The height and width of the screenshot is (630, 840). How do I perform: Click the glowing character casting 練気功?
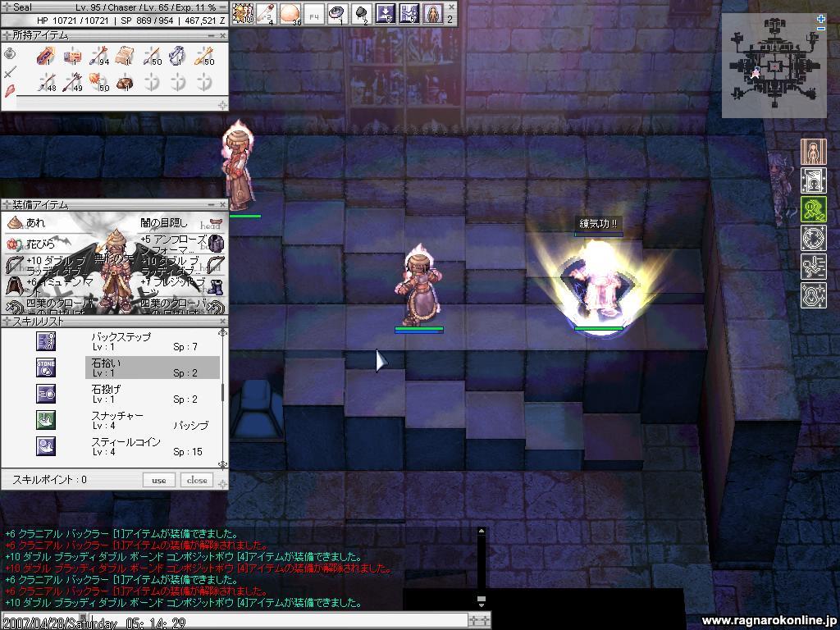tap(598, 283)
